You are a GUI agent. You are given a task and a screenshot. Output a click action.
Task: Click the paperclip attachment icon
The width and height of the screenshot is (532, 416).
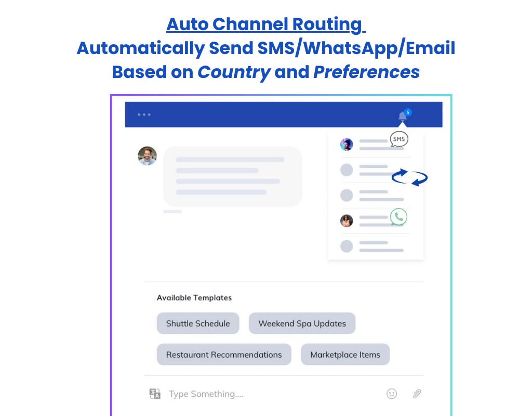[x=417, y=394]
